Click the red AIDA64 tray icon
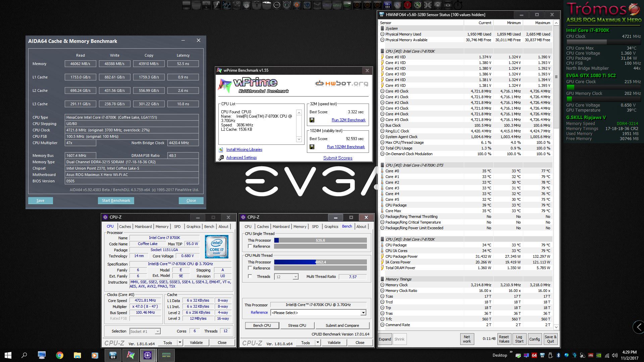Image resolution: width=644 pixels, height=362 pixels. [x=534, y=355]
